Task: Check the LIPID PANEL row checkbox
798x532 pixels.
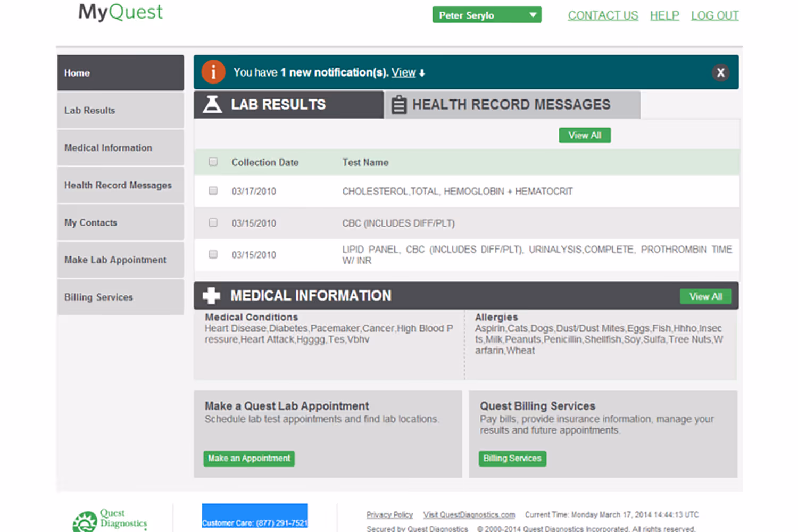Action: (x=213, y=254)
